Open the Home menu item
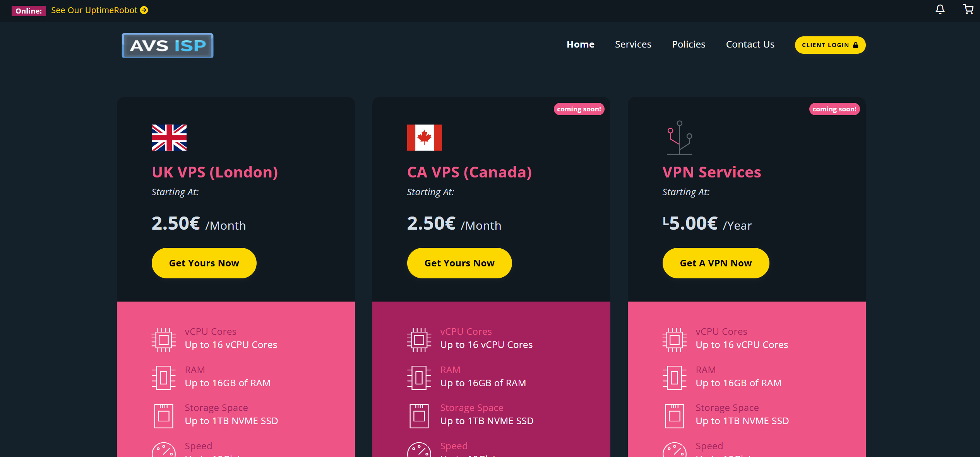The width and height of the screenshot is (980, 457). tap(581, 44)
